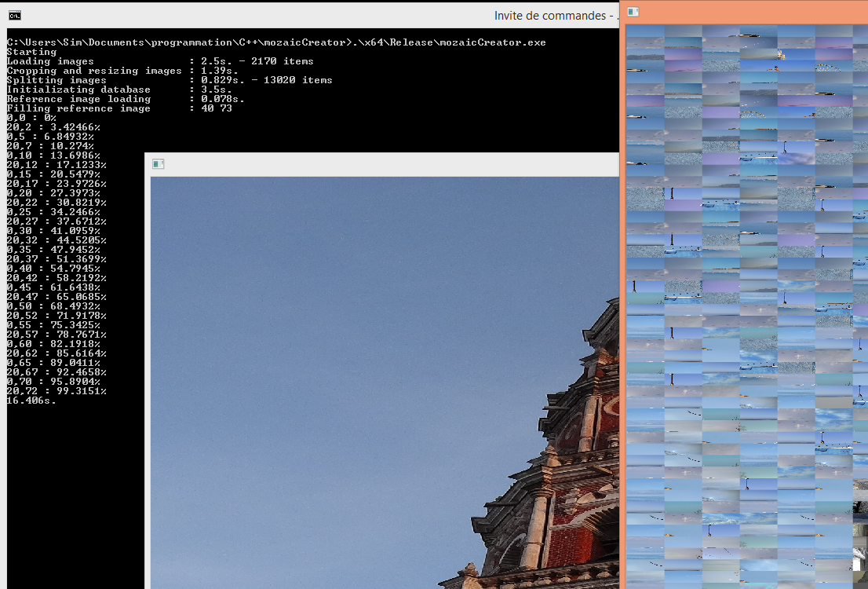
Task: Click the '0,70 : 95.8904%' progress line
Action: 53,382
